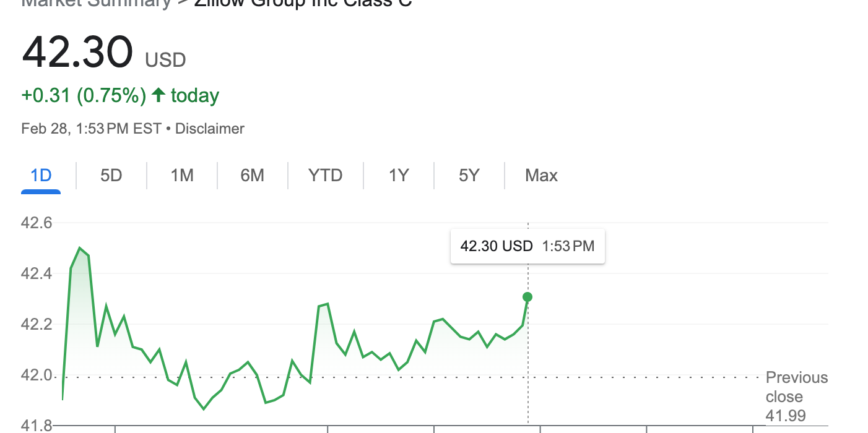Open the Disclaimer link
The image size is (868, 433).
[210, 129]
